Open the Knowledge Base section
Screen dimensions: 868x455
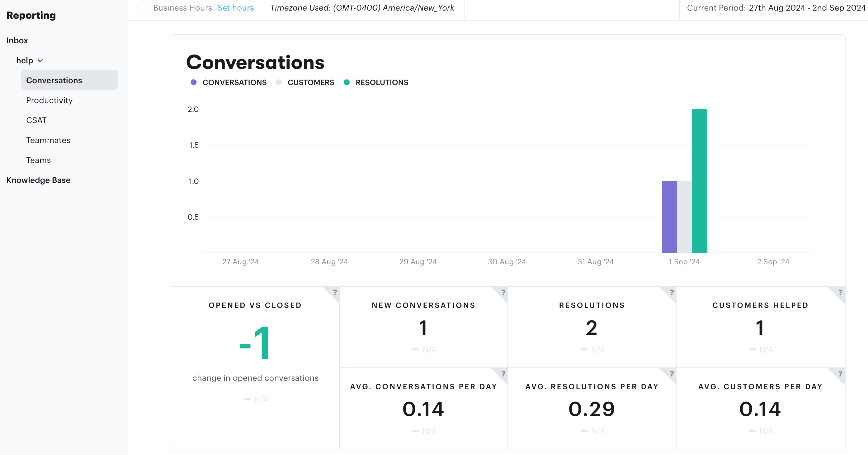pos(39,180)
